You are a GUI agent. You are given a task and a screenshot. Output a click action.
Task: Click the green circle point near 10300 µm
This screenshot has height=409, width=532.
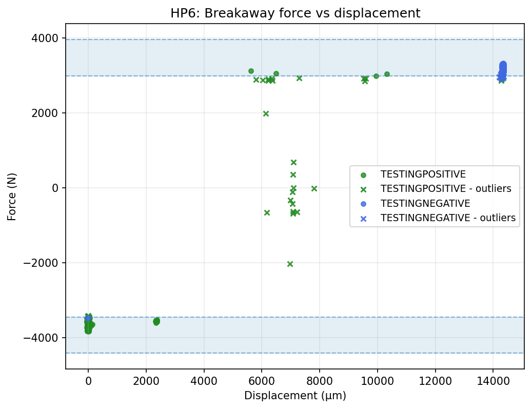[387, 74]
